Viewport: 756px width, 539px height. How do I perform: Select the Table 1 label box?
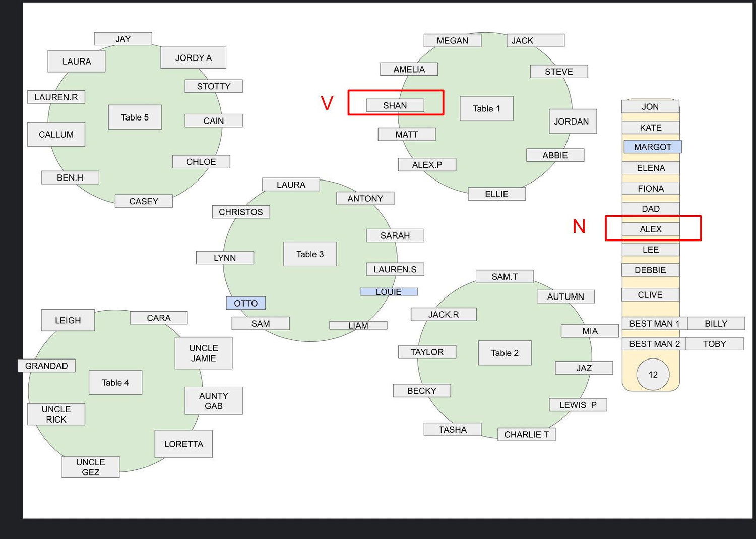tap(486, 108)
